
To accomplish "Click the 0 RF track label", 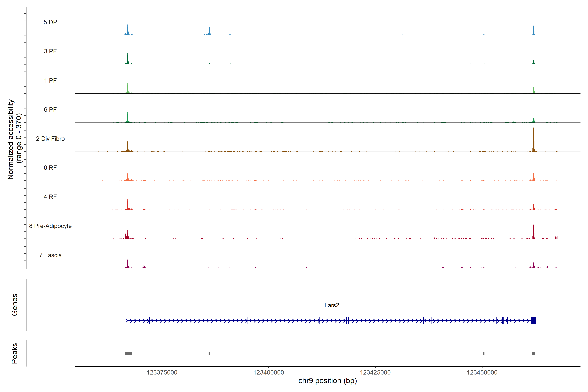I will (x=50, y=168).
